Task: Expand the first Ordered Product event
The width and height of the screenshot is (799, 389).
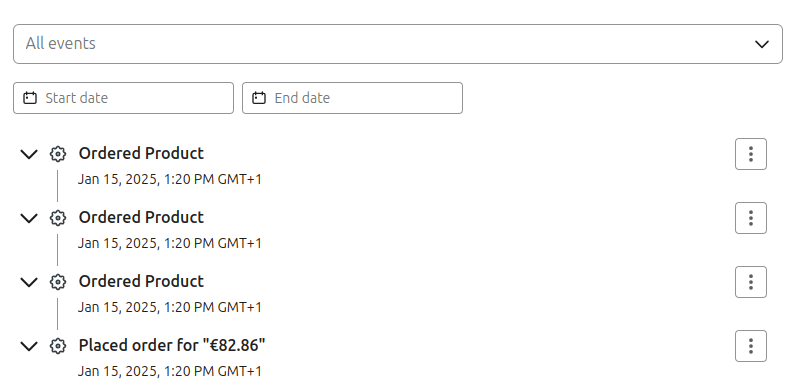Action: coord(29,154)
